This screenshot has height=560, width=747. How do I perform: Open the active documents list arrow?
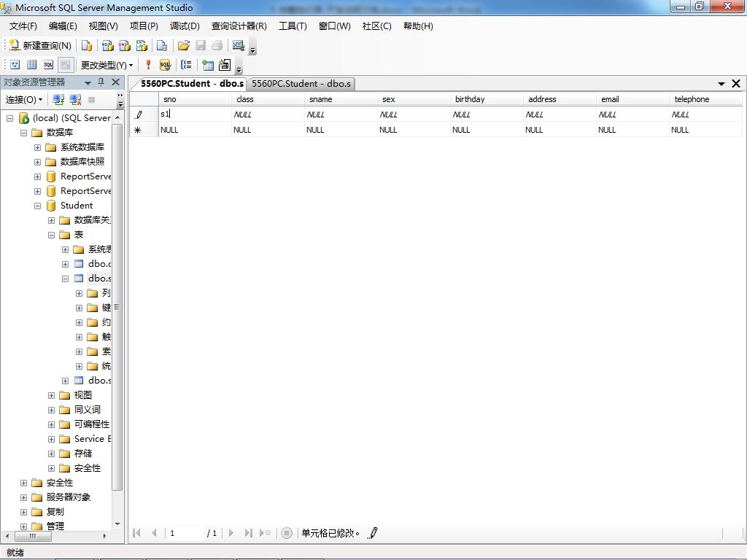point(721,84)
